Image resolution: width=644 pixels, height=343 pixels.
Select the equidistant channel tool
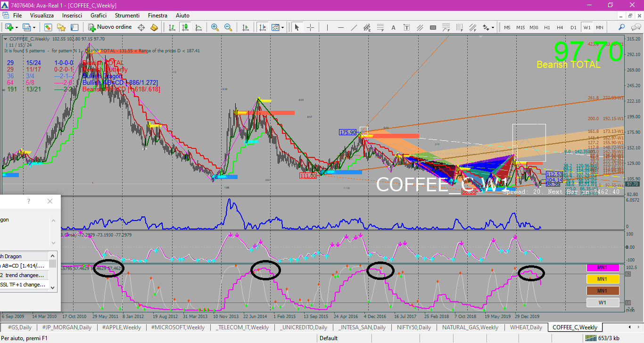(366, 27)
